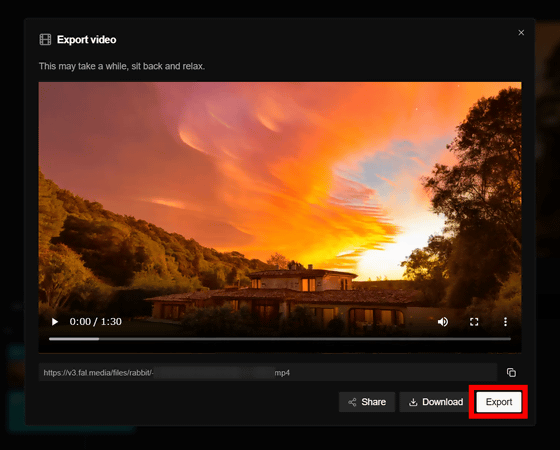The image size is (560, 450).
Task: Click the download arrow icon
Action: pos(413,402)
